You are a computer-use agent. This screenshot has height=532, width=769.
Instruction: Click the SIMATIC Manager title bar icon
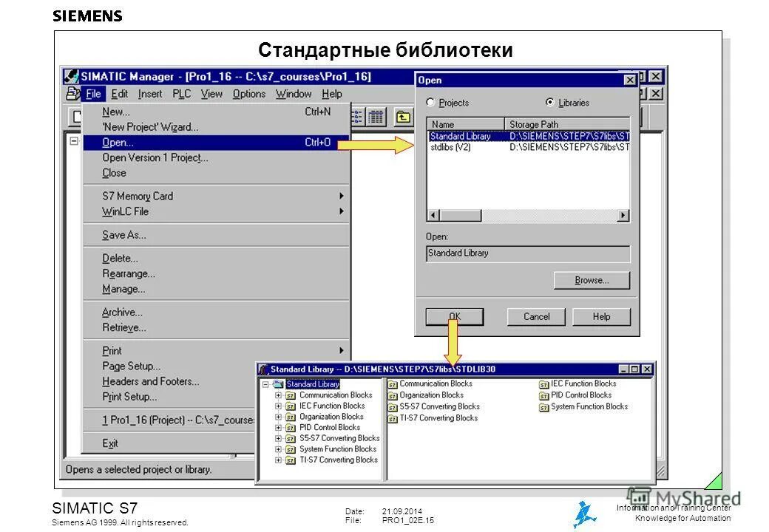click(71, 76)
